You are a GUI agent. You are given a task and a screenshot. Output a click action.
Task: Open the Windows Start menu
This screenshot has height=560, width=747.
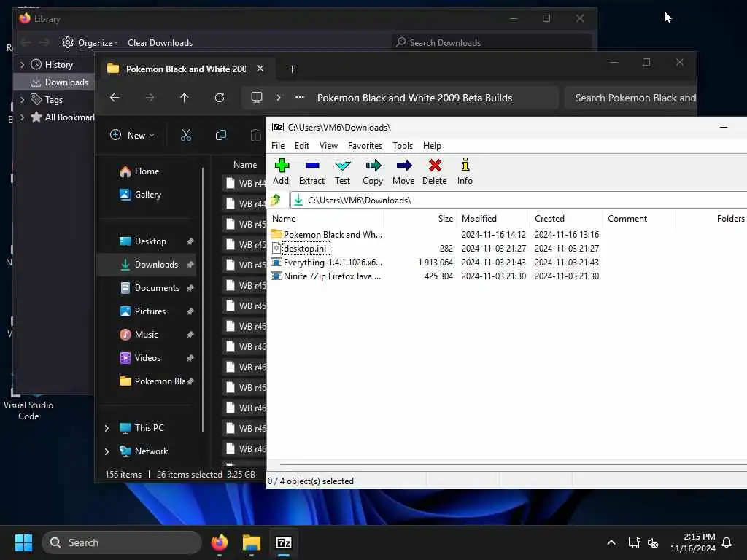(23, 542)
